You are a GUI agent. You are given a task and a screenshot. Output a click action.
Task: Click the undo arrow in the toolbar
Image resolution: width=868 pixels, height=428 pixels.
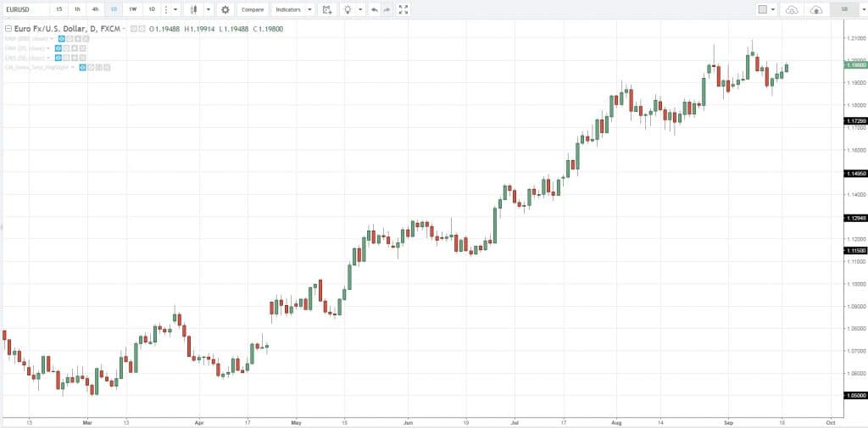coord(375,9)
